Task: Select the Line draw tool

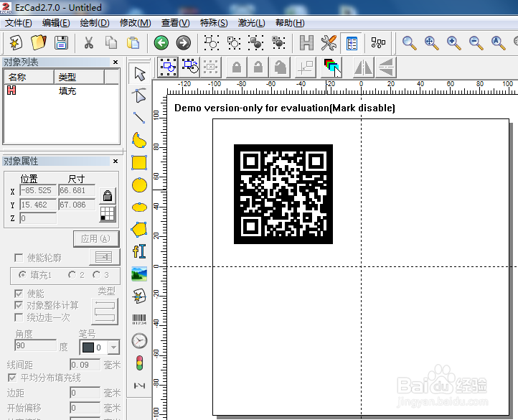Action: (139, 118)
